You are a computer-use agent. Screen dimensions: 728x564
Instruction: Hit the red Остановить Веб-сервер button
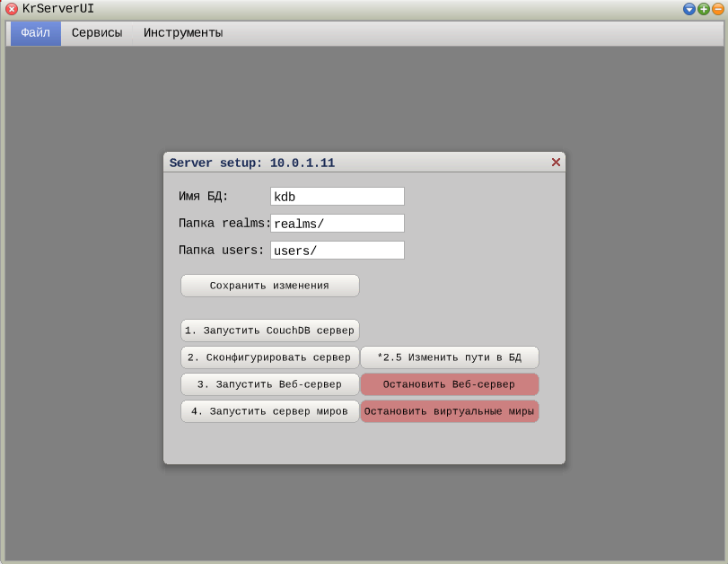[x=449, y=384]
